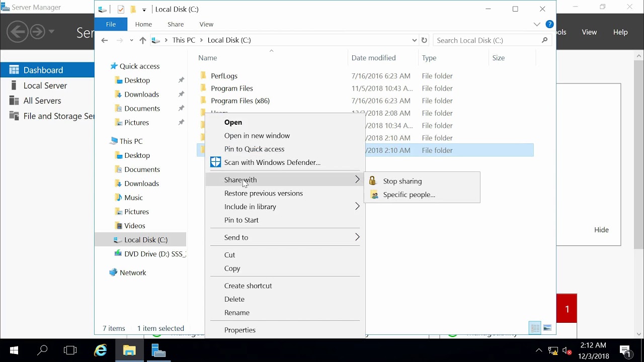The height and width of the screenshot is (362, 644).
Task: Open the Windows Start menu
Action: [14, 350]
